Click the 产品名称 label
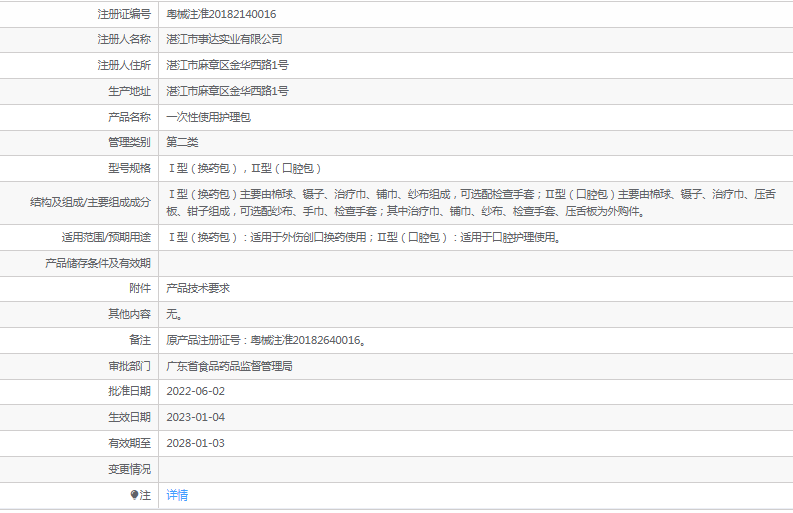This screenshot has height=513, width=793. [129, 117]
